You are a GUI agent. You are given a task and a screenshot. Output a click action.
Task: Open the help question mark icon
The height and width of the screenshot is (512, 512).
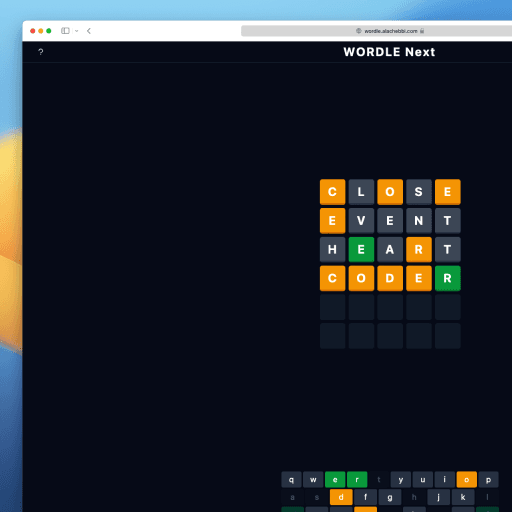(41, 52)
